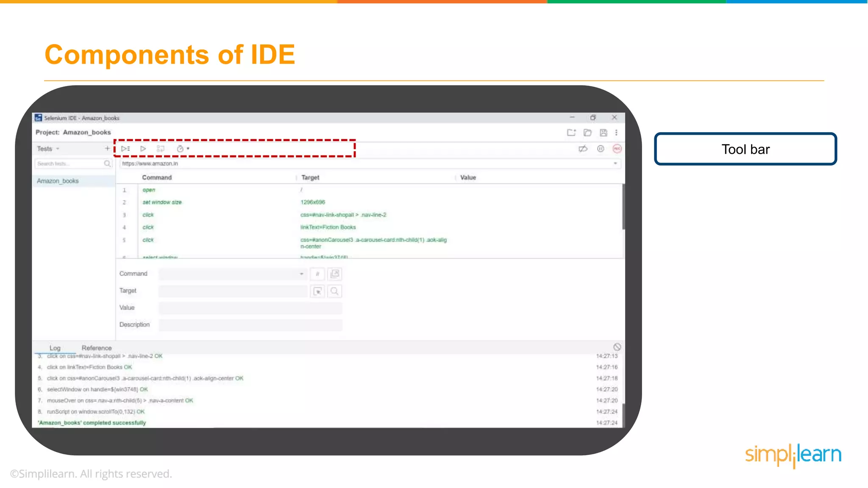Select the Amazon_books test
Screen dimensions: 868x488
(73, 181)
